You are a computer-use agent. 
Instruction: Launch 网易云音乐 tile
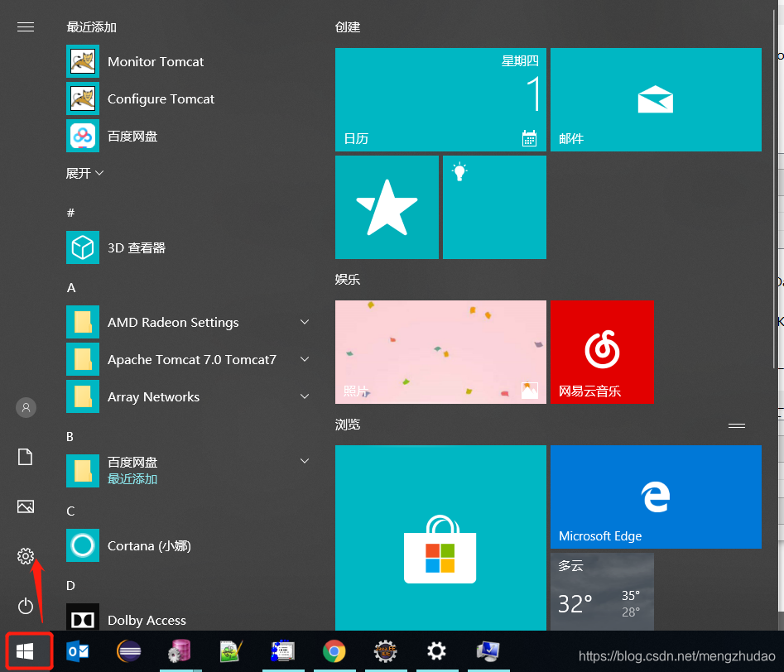602,352
